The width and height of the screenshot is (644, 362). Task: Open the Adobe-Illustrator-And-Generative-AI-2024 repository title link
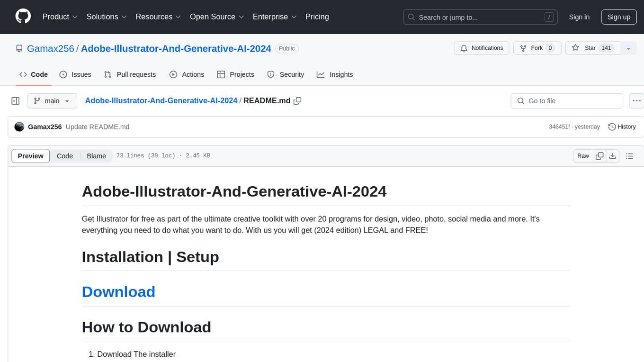pos(176,48)
